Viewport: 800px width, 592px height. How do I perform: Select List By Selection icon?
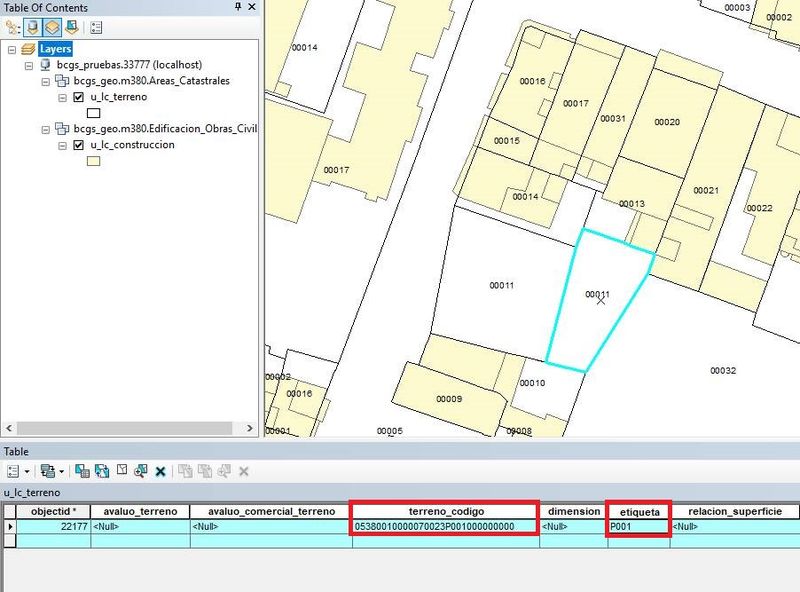[71, 27]
